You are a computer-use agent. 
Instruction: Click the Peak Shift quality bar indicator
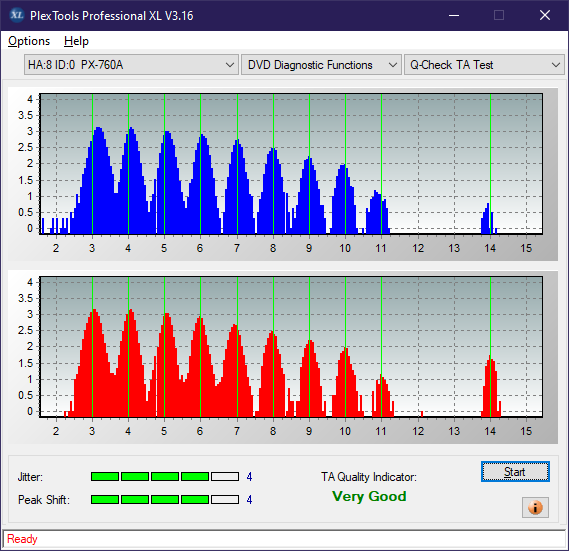click(x=165, y=499)
